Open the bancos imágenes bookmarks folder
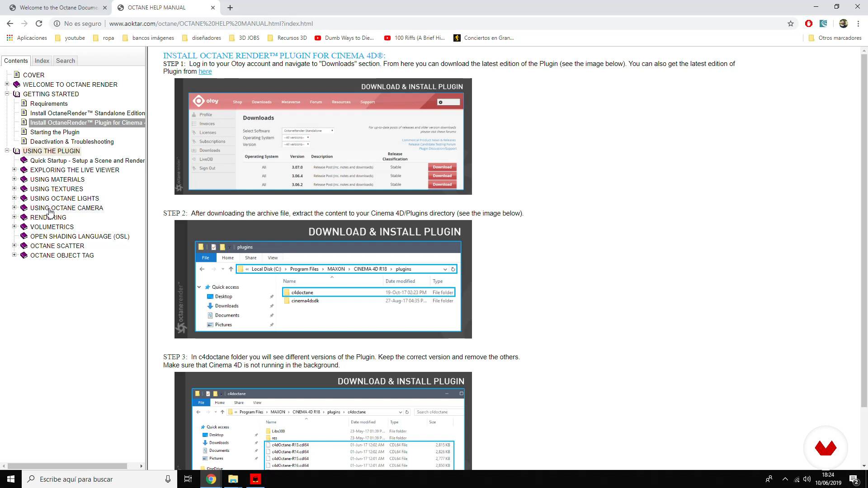 click(x=148, y=38)
